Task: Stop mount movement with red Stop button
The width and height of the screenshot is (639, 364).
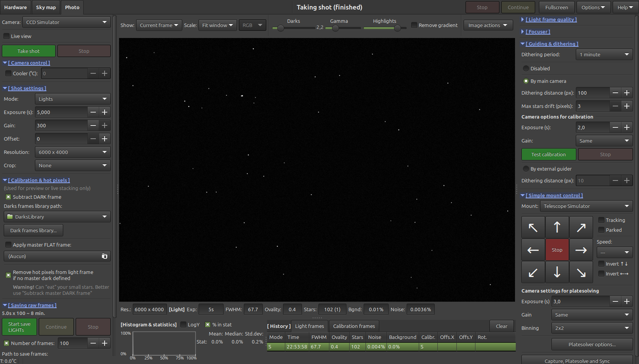Action: [x=557, y=250]
